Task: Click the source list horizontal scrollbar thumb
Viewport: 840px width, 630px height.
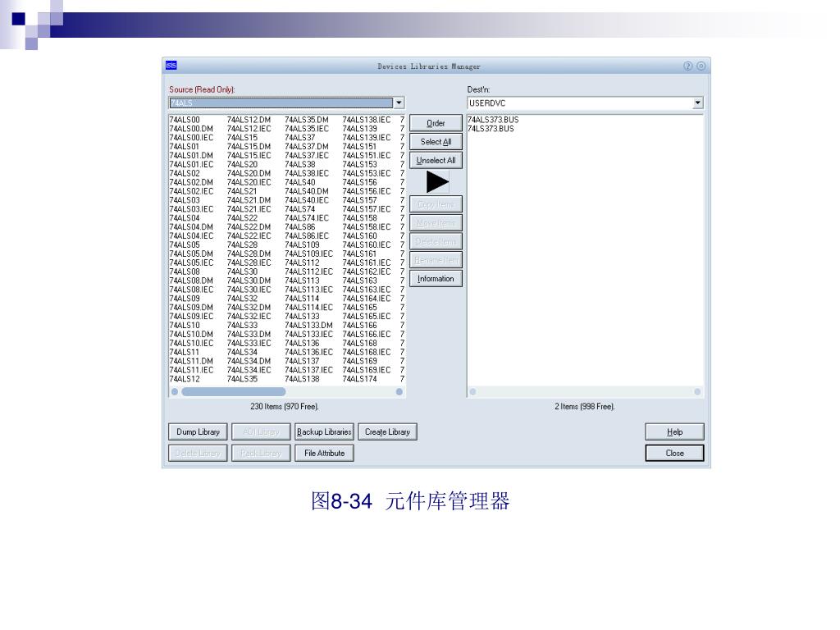Action: 234,392
